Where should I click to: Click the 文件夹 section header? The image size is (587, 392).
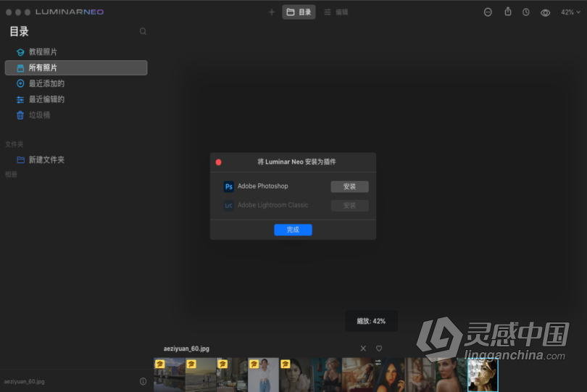(x=14, y=144)
